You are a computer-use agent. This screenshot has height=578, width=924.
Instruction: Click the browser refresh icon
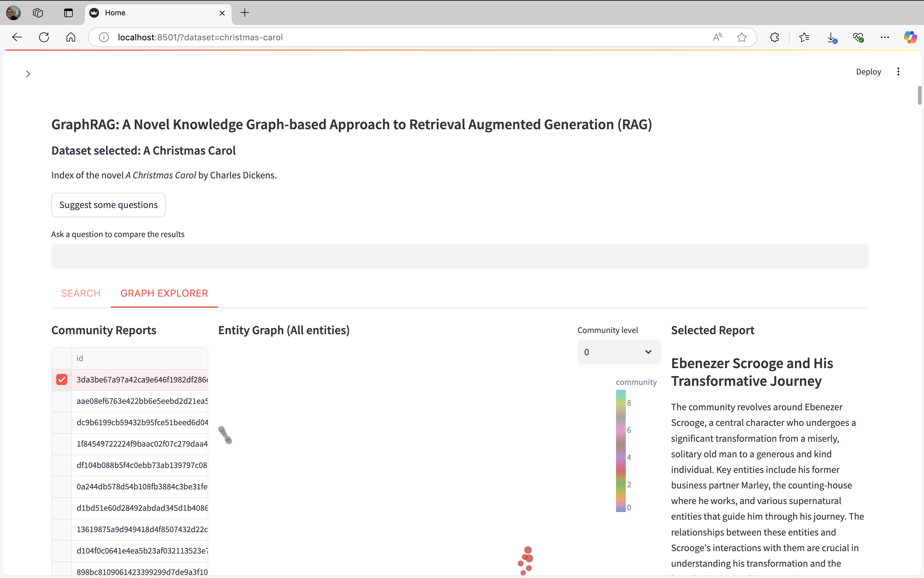pyautogui.click(x=44, y=37)
